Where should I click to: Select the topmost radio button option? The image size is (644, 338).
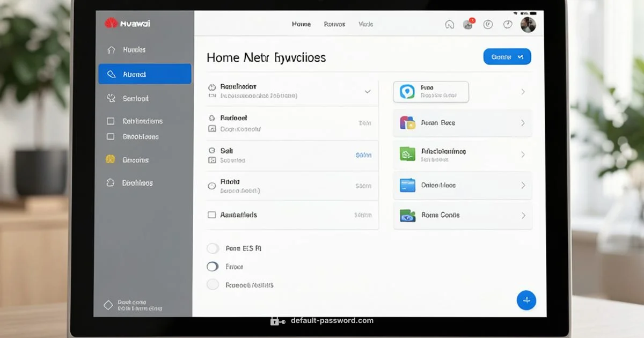tap(213, 248)
